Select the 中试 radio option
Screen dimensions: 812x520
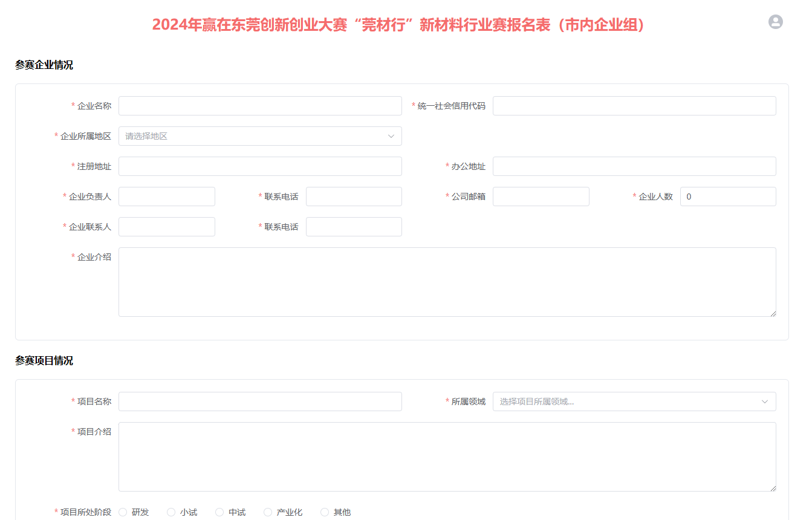pos(219,512)
